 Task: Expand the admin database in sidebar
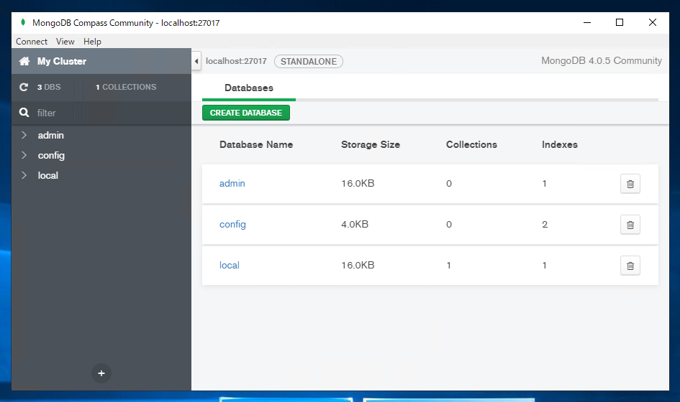24,135
